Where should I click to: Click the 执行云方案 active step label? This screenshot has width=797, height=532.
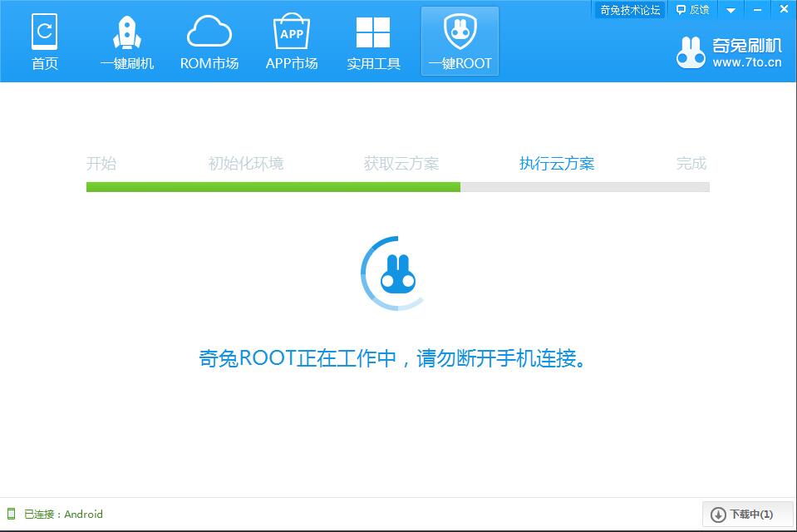[x=557, y=163]
